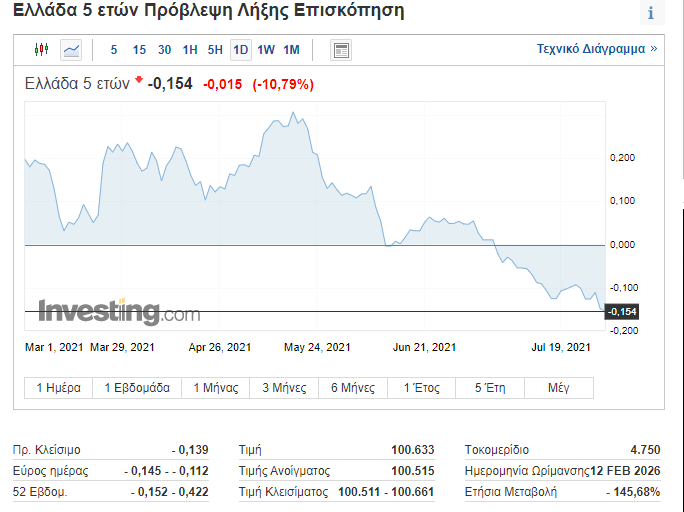The width and height of the screenshot is (684, 512).
Task: Select the 1H interval
Action: tap(190, 49)
